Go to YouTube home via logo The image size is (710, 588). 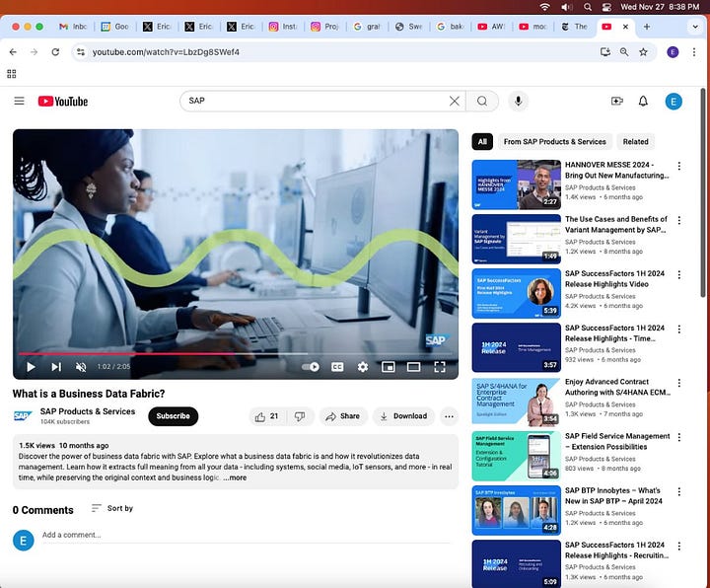(63, 101)
